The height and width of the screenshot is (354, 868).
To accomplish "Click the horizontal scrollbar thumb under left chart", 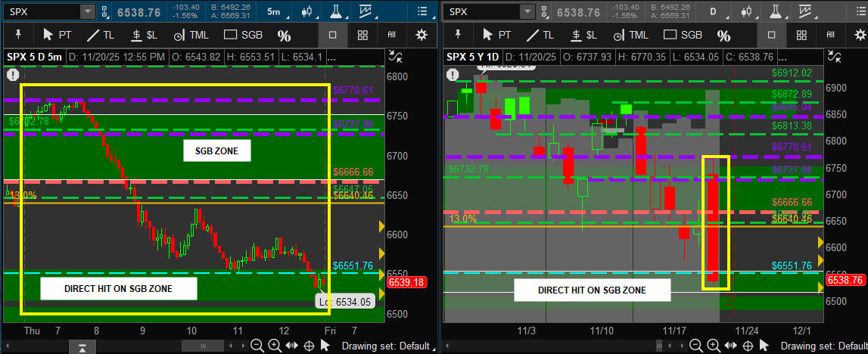I will 82,347.
